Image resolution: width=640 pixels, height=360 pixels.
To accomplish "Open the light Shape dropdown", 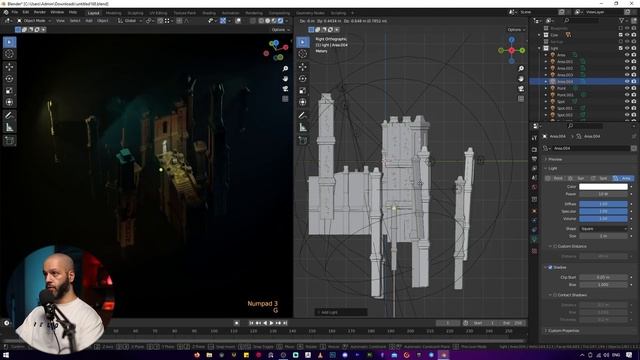I will pos(603,229).
